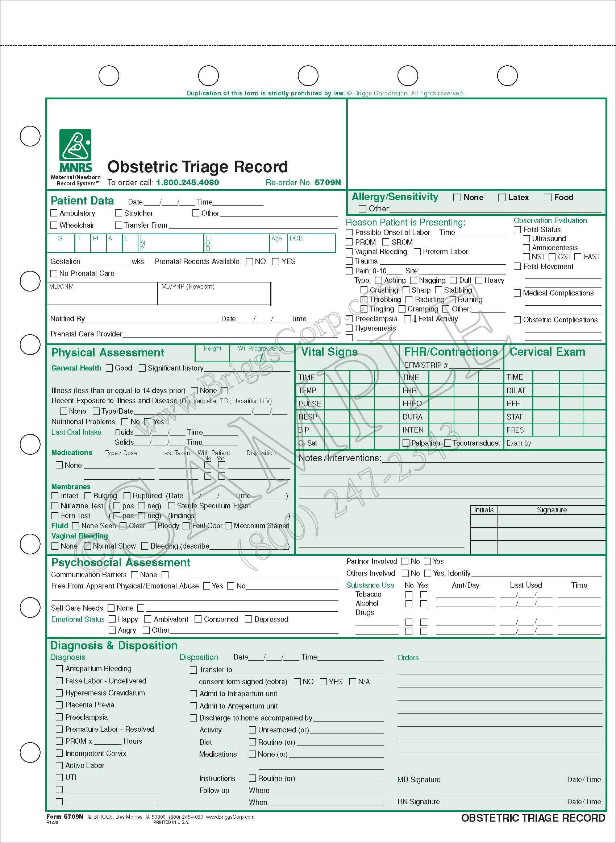Click the Notes / Interventions first line

pyautogui.click(x=492, y=459)
